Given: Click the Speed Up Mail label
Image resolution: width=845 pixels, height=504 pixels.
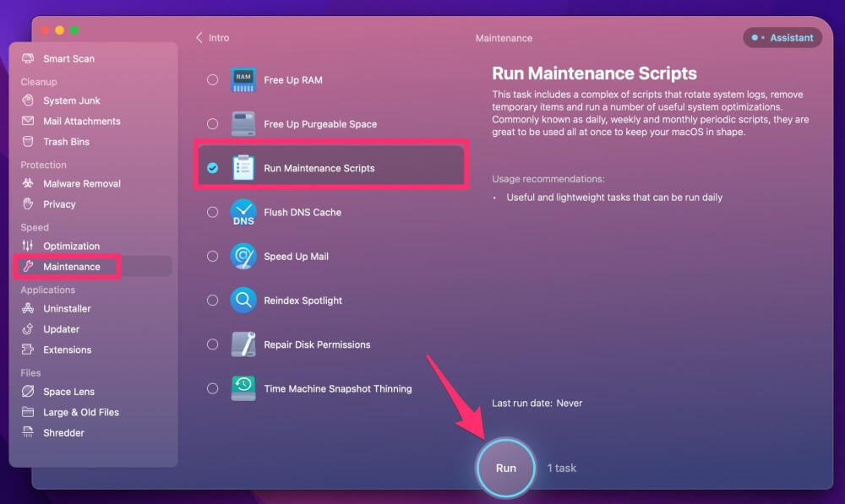Looking at the screenshot, I should click(296, 257).
